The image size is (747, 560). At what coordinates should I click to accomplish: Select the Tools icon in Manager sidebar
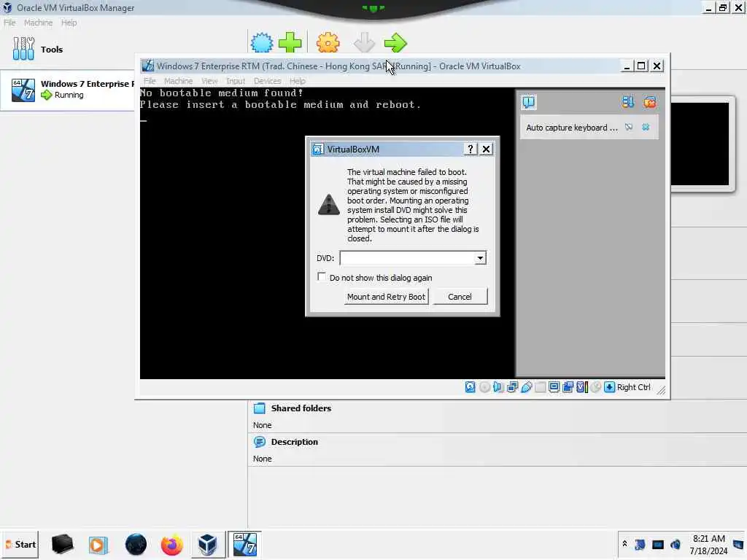click(x=24, y=49)
